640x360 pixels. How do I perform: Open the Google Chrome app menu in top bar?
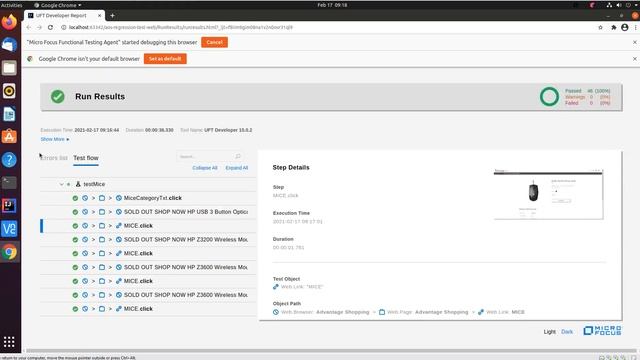click(x=58, y=5)
